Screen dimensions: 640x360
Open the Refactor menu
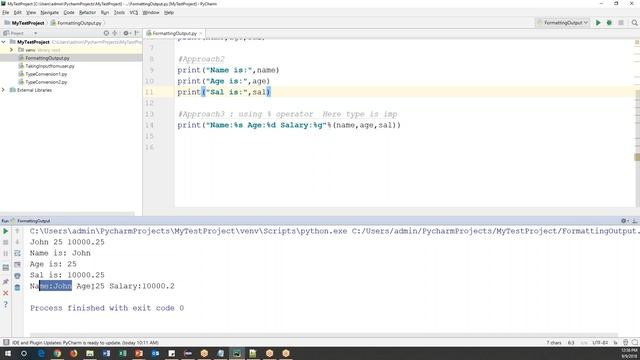pyautogui.click(x=87, y=13)
